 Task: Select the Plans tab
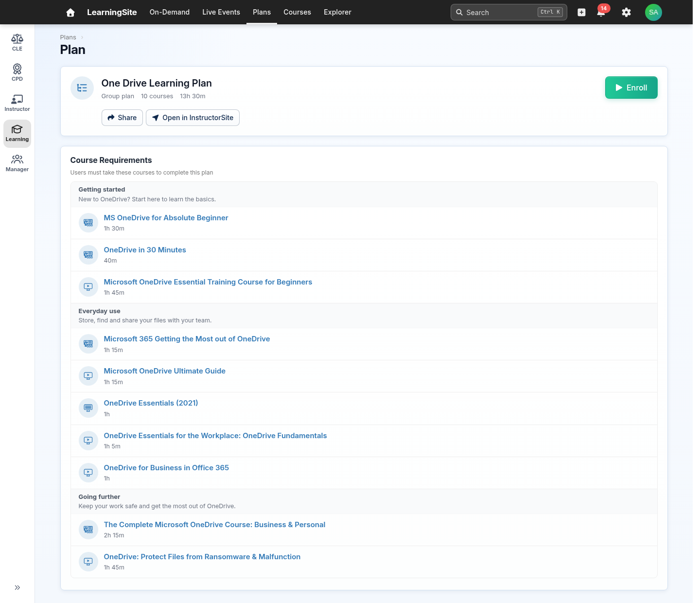coord(262,12)
